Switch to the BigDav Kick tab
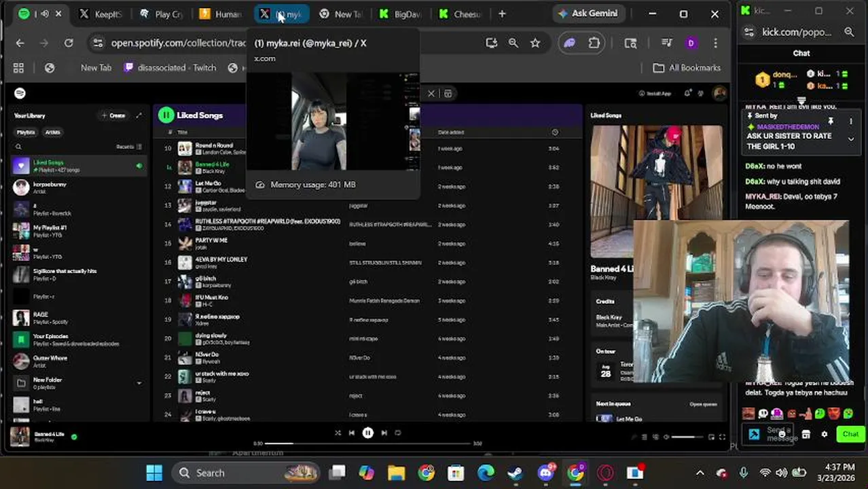The width and height of the screenshot is (868, 489). pyautogui.click(x=401, y=14)
